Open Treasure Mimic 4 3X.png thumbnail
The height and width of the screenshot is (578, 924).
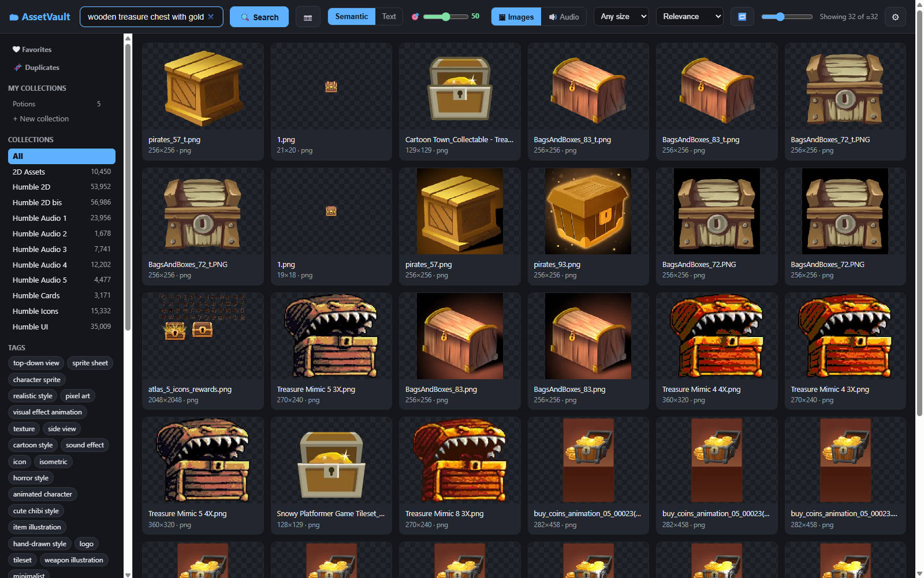[x=845, y=336]
